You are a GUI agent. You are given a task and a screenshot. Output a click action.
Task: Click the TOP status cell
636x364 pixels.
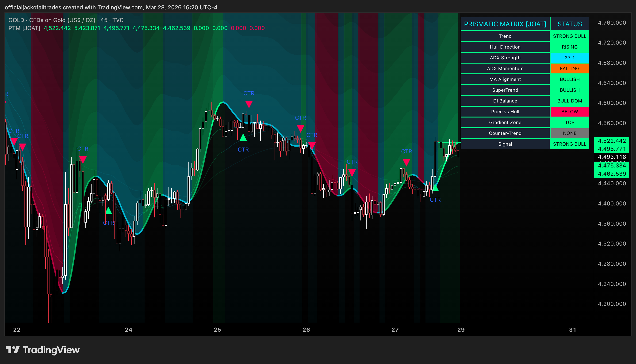570,122
